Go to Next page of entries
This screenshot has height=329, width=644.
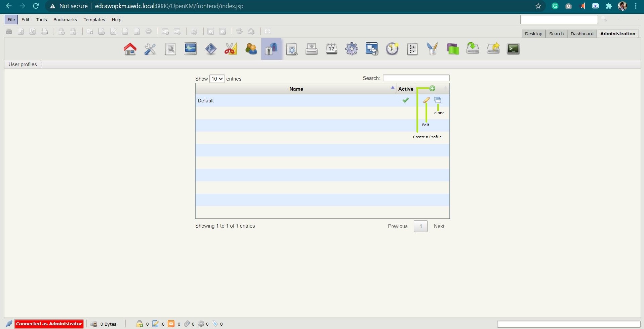[439, 226]
